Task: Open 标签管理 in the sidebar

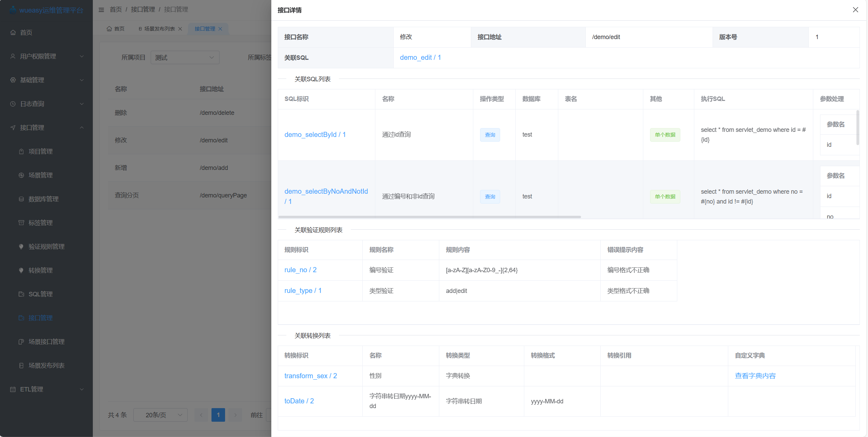Action: click(x=40, y=223)
